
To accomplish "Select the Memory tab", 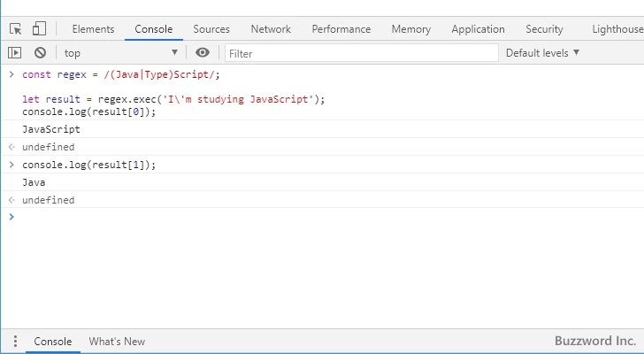I will click(x=410, y=29).
